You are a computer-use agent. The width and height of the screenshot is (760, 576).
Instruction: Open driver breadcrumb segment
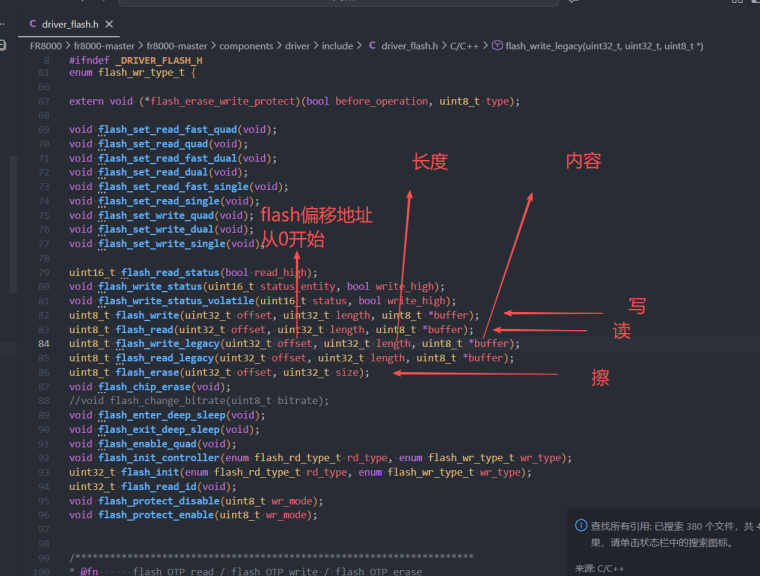click(297, 46)
